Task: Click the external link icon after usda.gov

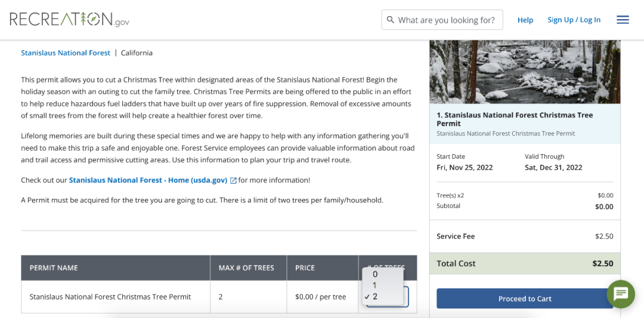Action: click(233, 180)
